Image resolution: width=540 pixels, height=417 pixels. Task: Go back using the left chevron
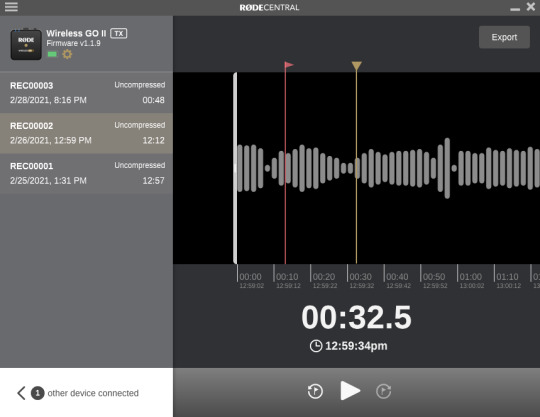tap(21, 393)
